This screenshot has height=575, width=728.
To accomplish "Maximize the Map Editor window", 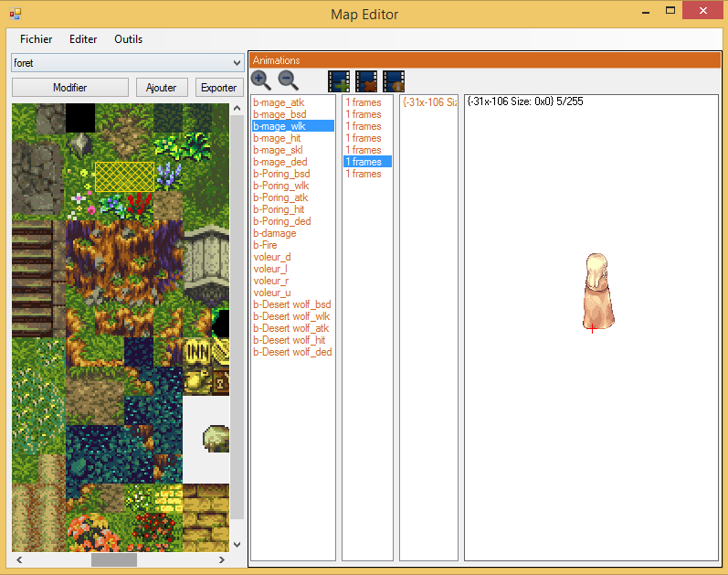I will [670, 11].
